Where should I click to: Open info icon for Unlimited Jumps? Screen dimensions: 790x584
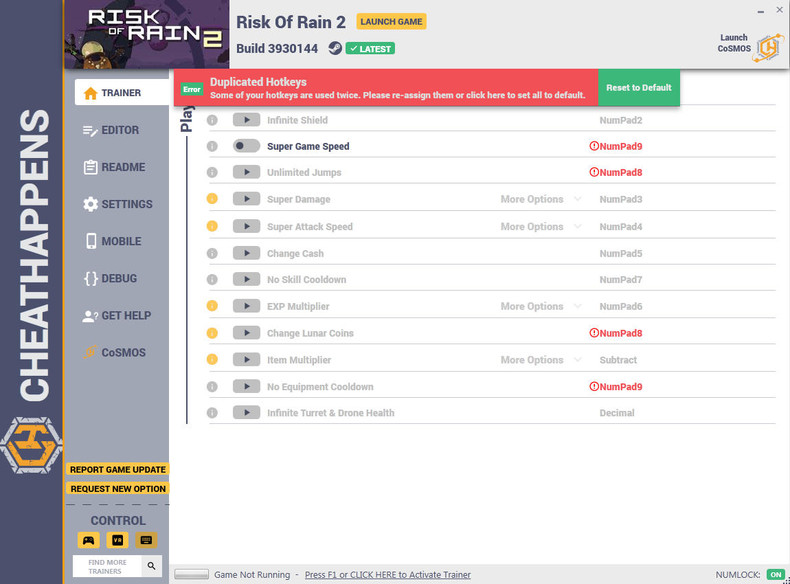tap(212, 172)
